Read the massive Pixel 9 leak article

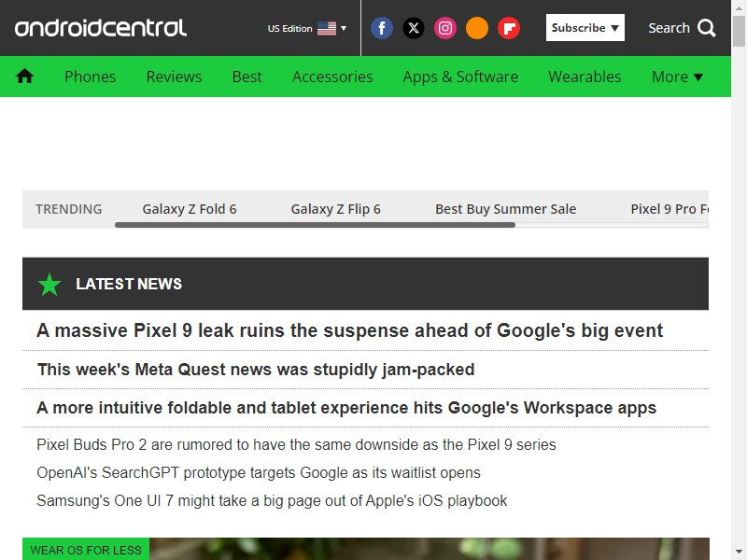[x=349, y=330]
